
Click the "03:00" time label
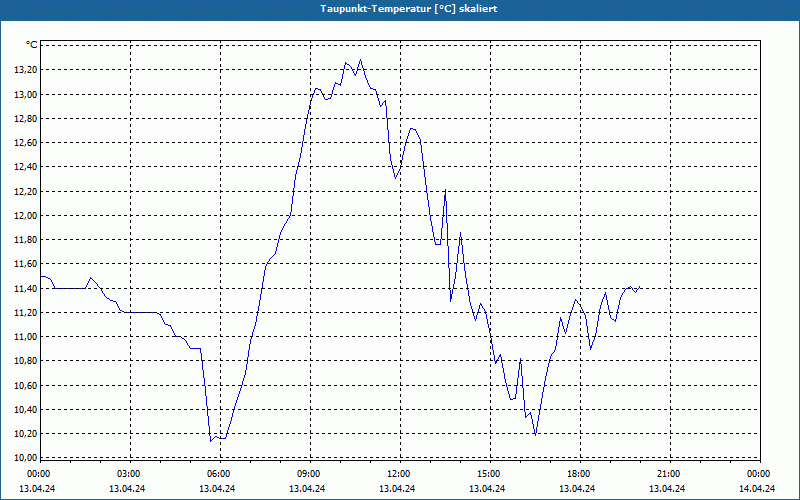point(129,474)
